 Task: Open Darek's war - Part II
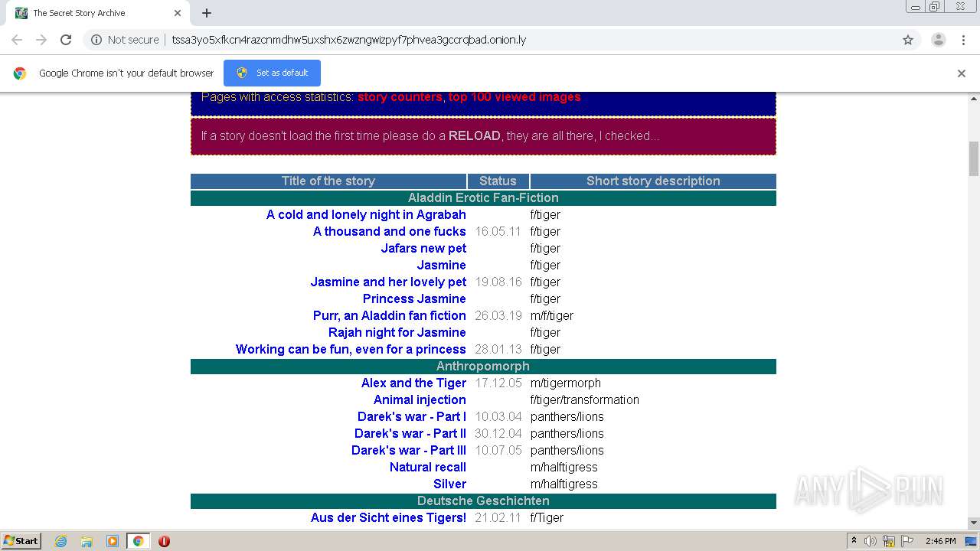point(410,433)
